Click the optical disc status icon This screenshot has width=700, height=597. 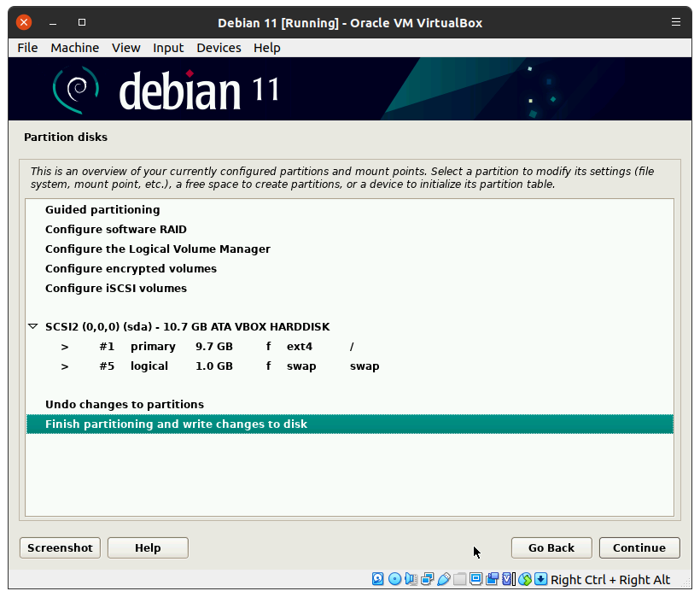point(394,579)
